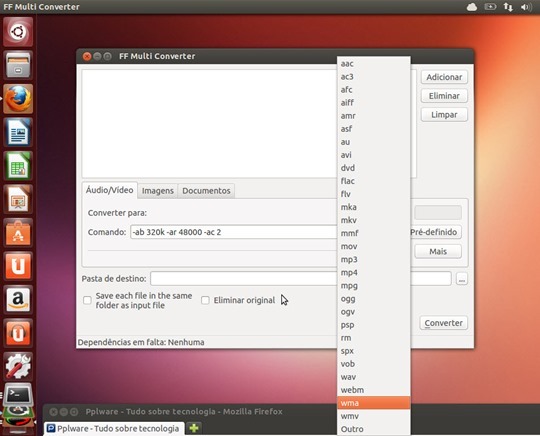Open LibreOffice Impress from the dock
Image resolution: width=540 pixels, height=436 pixels.
click(18, 199)
